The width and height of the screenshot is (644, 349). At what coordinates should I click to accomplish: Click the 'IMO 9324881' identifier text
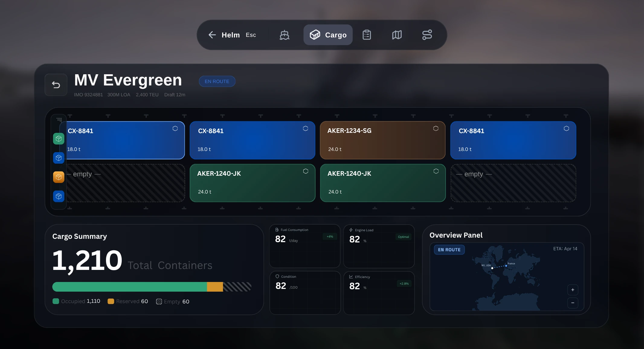89,95
